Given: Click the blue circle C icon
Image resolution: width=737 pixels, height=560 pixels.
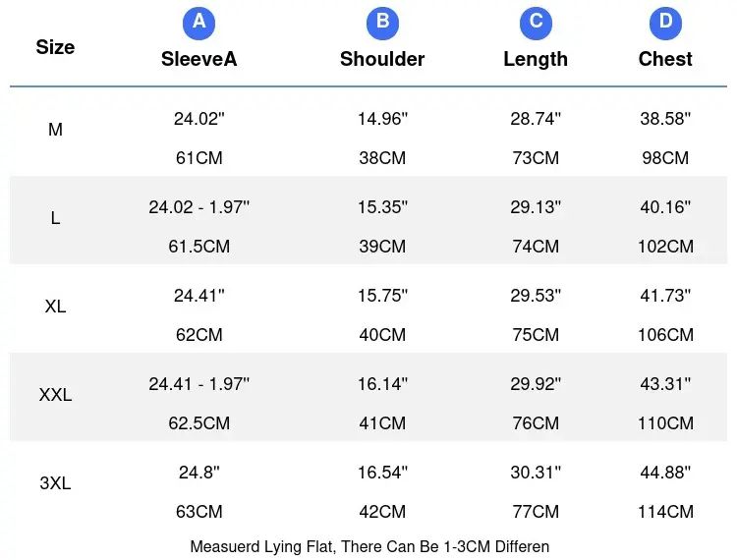Looking at the screenshot, I should click(x=536, y=22).
